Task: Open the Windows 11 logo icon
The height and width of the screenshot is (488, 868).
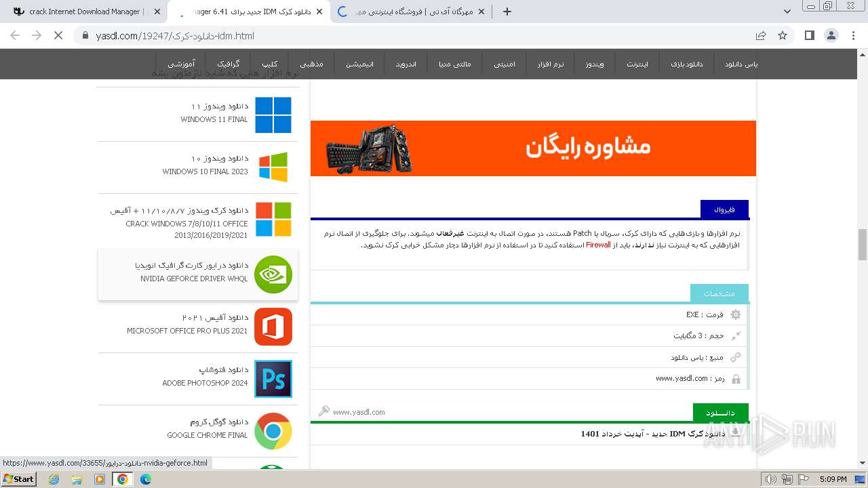Action: [273, 115]
